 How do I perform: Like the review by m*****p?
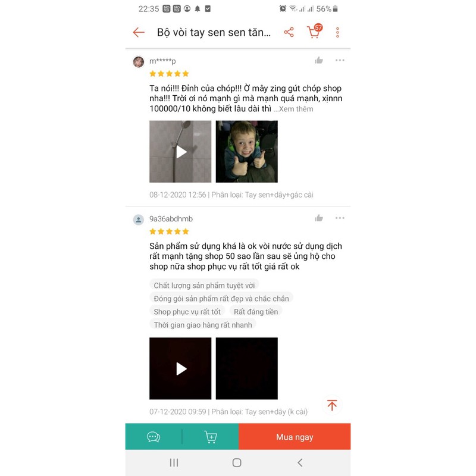[x=319, y=61]
